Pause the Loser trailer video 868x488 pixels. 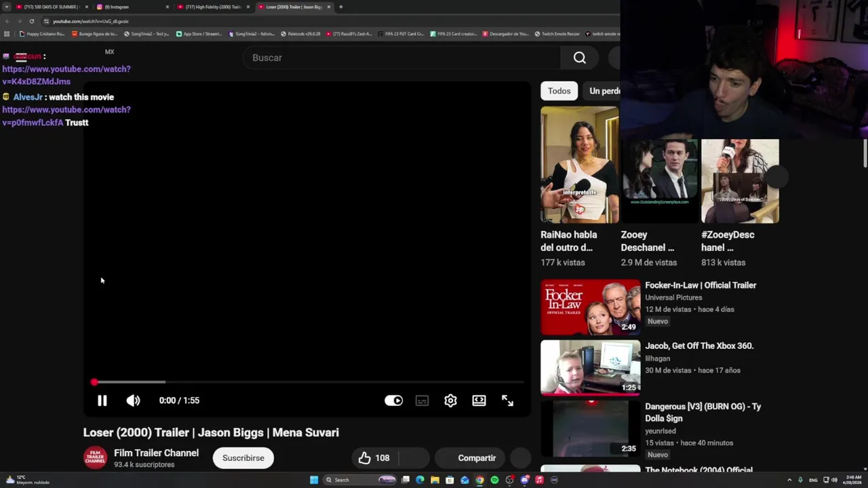coord(102,401)
